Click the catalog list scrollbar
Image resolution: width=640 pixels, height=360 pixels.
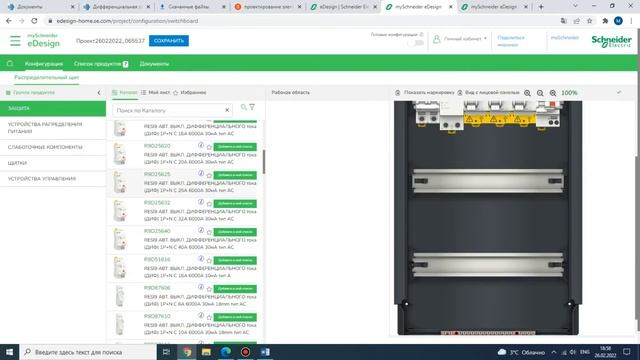click(x=264, y=162)
